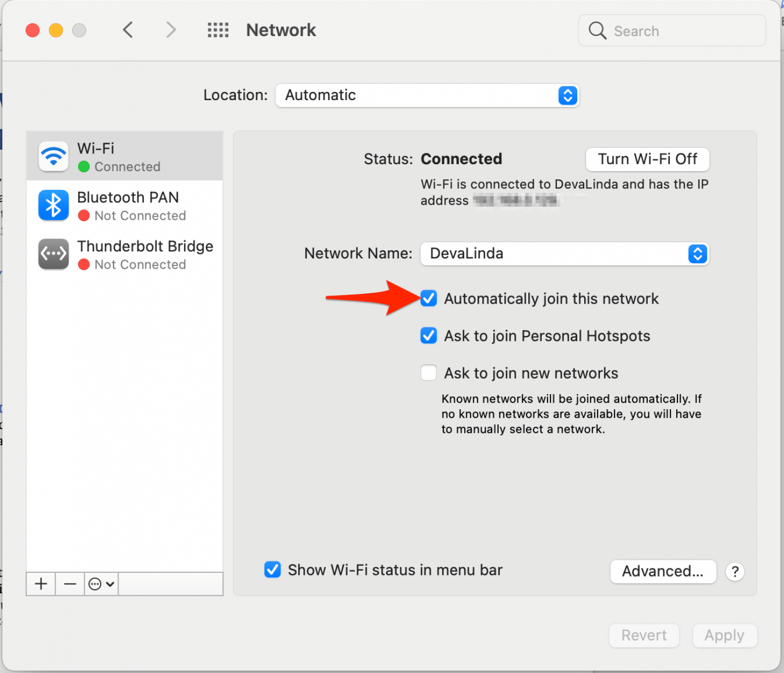Open the Advanced network settings
Image resolution: width=784 pixels, height=673 pixels.
coord(663,571)
